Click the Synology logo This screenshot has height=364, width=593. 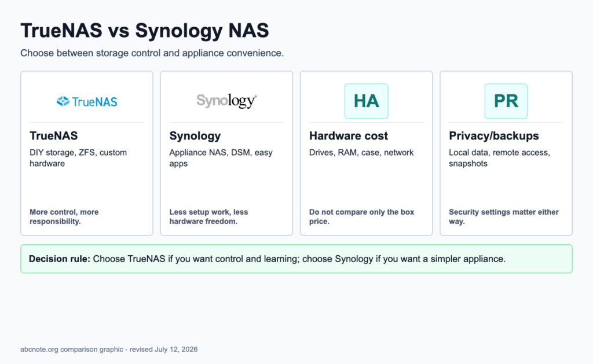coord(226,101)
